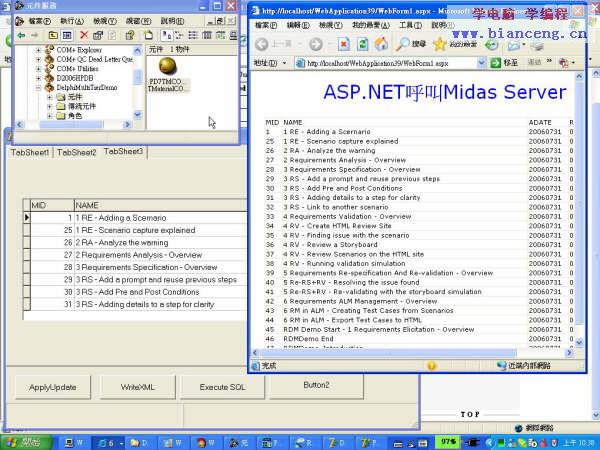Image resolution: width=600 pixels, height=450 pixels.
Task: Click Internet Explorer Stop icon
Action: [344, 45]
